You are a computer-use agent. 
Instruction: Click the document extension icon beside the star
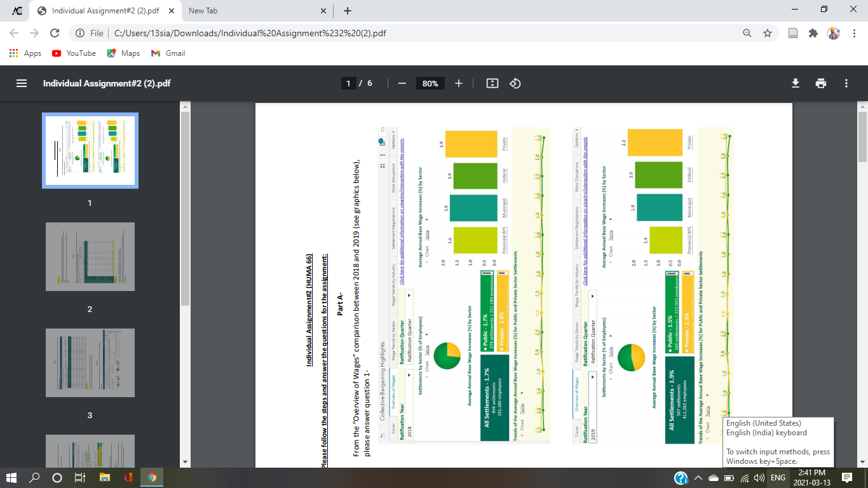(793, 33)
